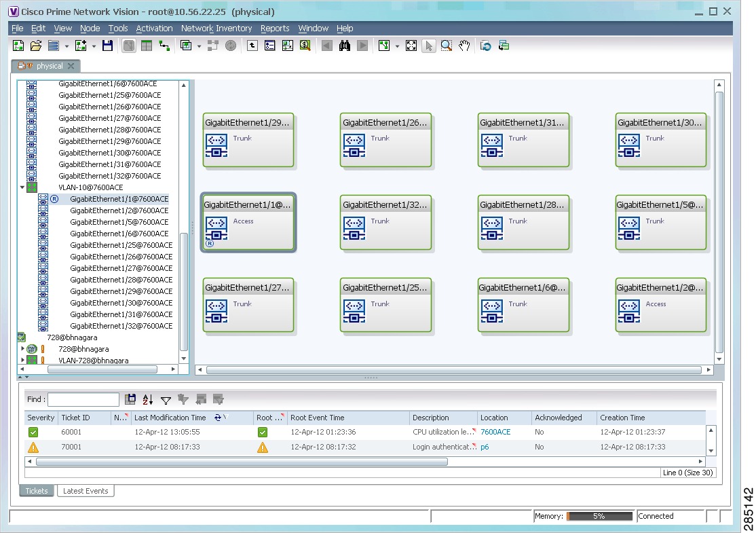This screenshot has height=533, width=756.
Task: Click the overlapping green squares toolbar icon
Action: (186, 45)
